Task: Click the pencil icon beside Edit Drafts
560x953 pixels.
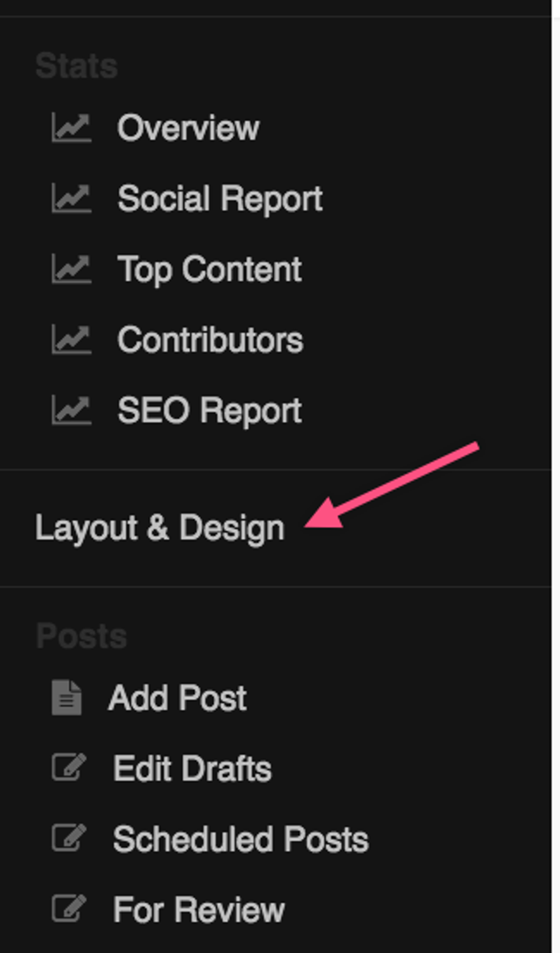Action: coord(69,768)
